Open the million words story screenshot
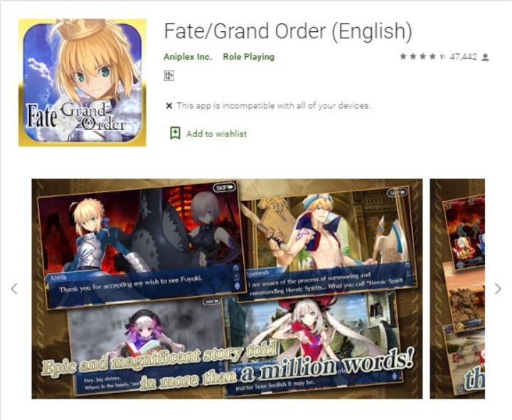The width and height of the screenshot is (512, 420). 227,289
